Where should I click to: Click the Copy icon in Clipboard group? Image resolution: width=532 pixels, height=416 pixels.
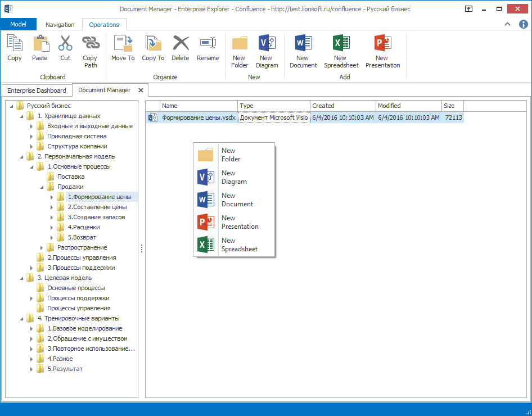15,44
